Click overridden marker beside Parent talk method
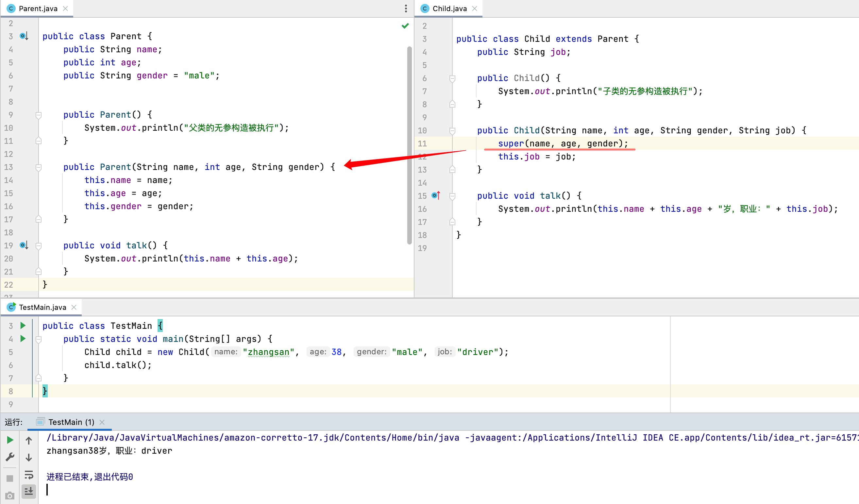Viewport: 859px width, 504px height. [x=24, y=245]
